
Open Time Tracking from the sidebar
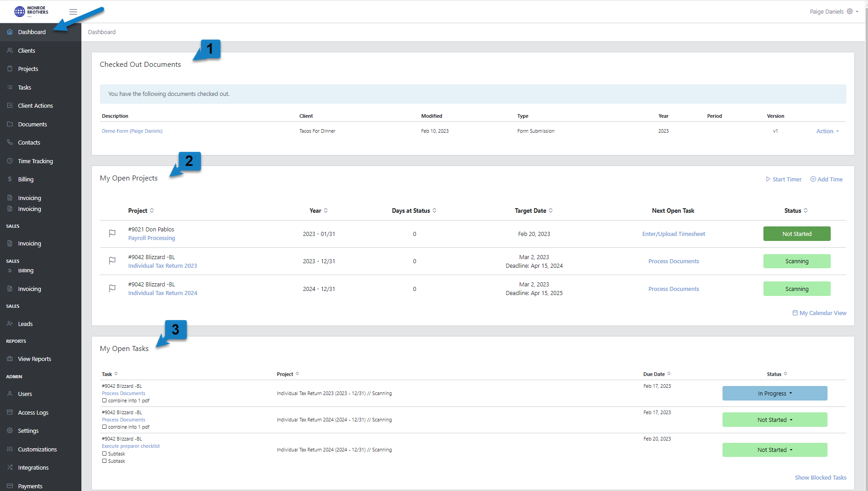point(35,161)
